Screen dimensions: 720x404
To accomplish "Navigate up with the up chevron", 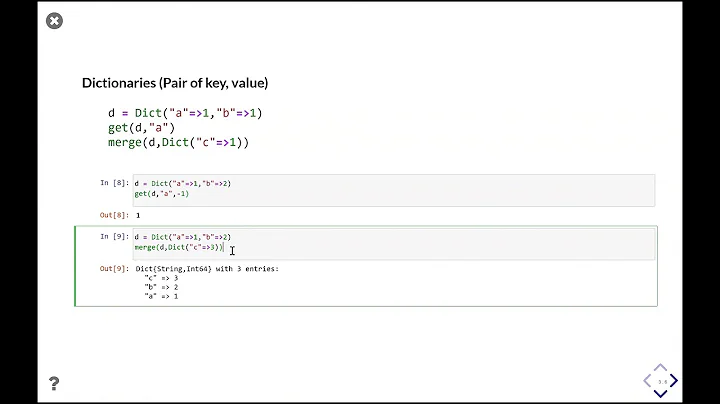I will pos(661,368).
